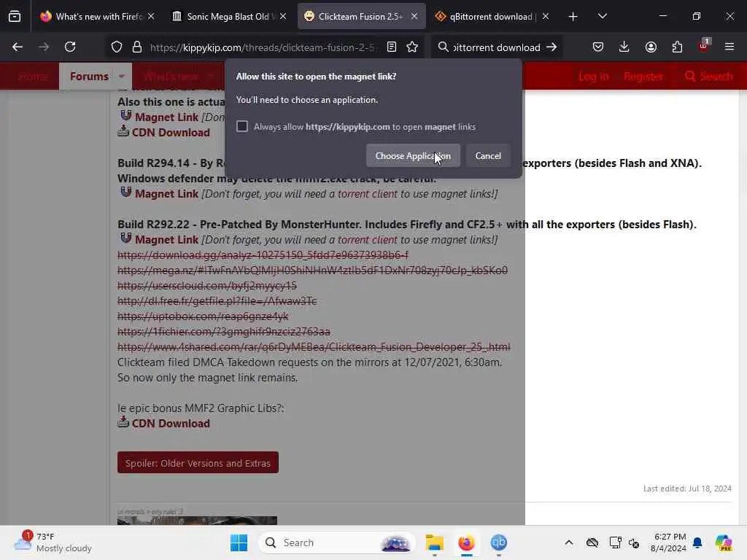Click CDN Download under MMF2 Graphic Libs
This screenshot has height=560, width=747.
(171, 424)
